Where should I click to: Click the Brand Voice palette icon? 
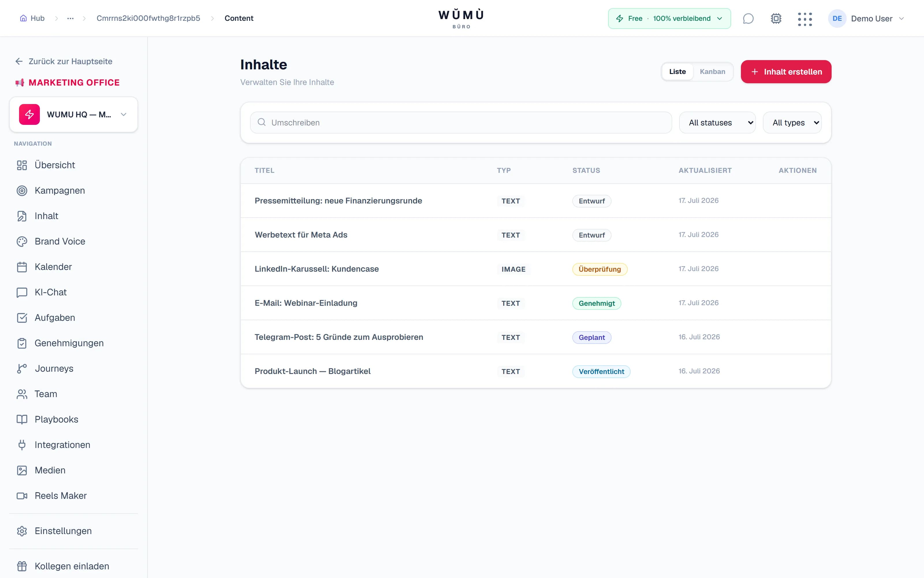[x=22, y=241]
